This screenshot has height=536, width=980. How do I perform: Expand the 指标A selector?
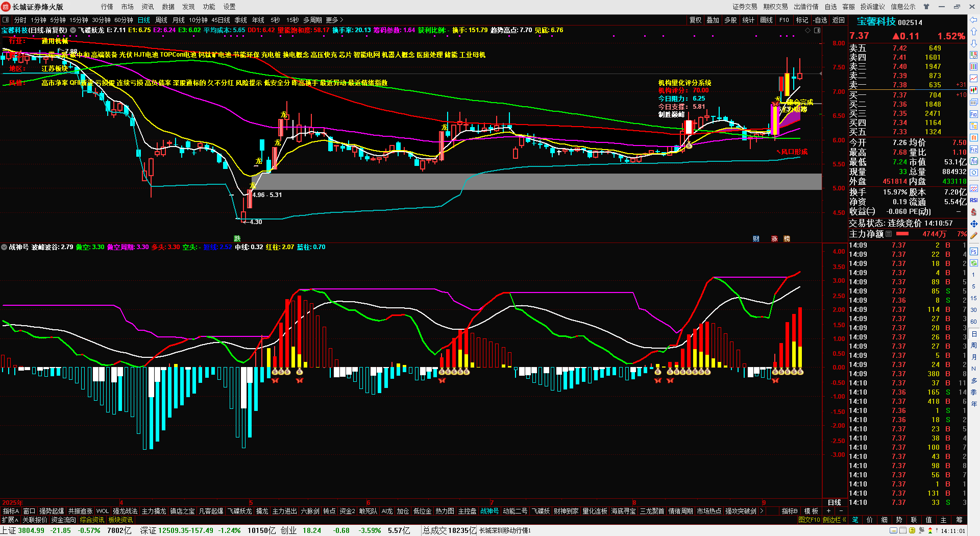click(11, 511)
